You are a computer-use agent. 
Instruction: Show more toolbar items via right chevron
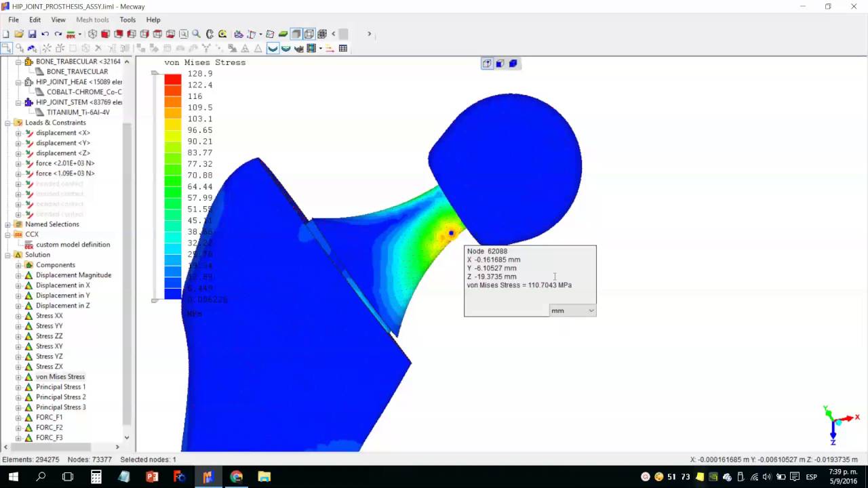click(x=369, y=34)
